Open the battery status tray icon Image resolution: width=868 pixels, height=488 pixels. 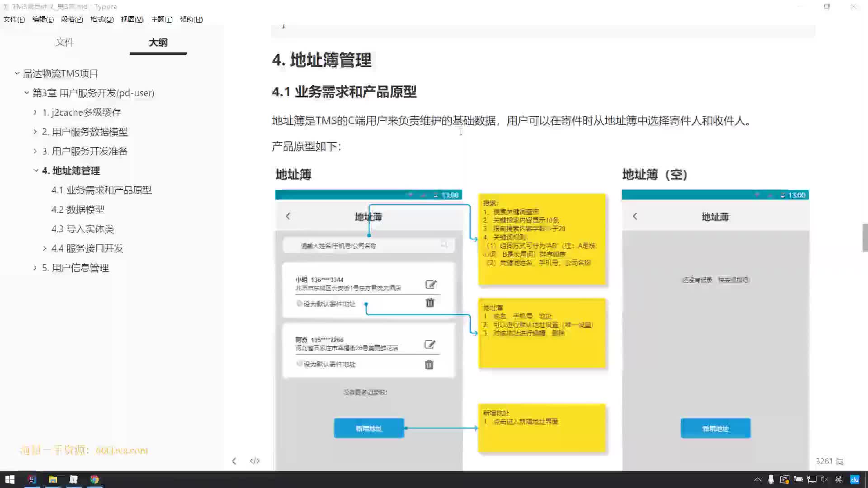pyautogui.click(x=798, y=479)
